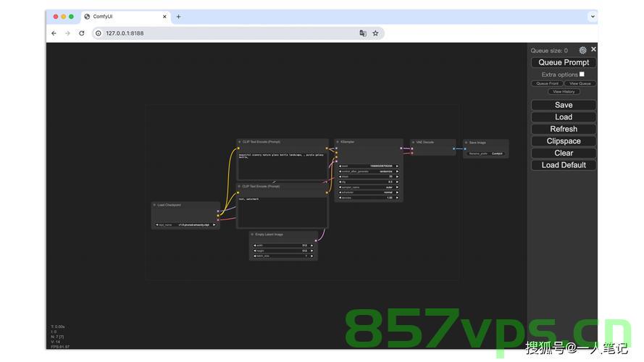Click the LATENT output socket on Empty Latent Image
Viewport: 644px width, 362px height.
[x=316, y=240]
